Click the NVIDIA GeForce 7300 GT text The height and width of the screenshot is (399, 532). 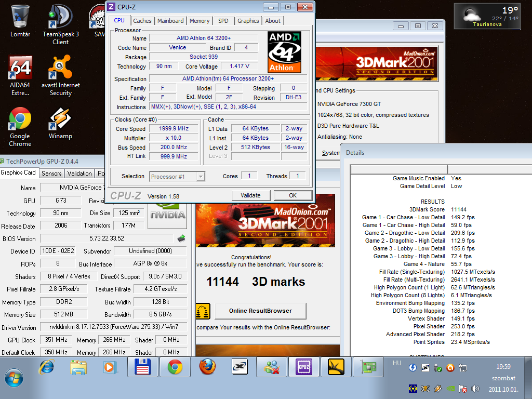[349, 104]
